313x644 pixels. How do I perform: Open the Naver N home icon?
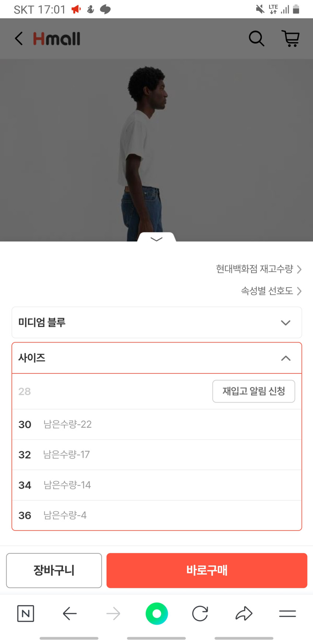pos(25,613)
